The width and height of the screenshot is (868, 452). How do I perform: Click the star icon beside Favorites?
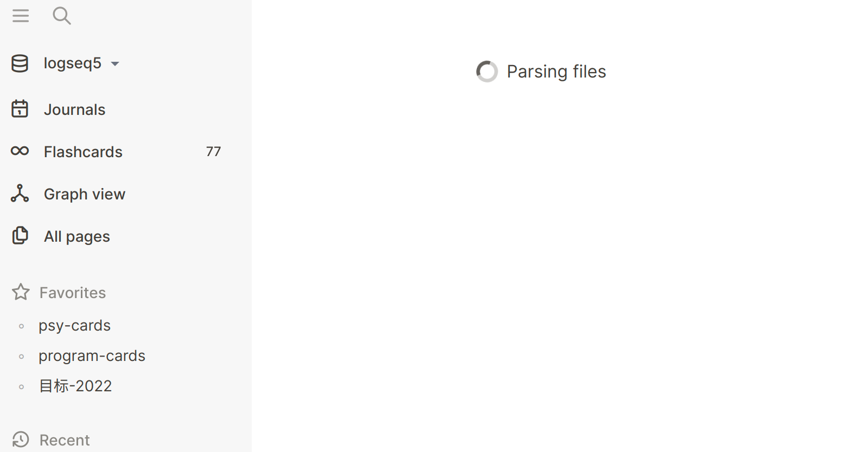coord(21,292)
